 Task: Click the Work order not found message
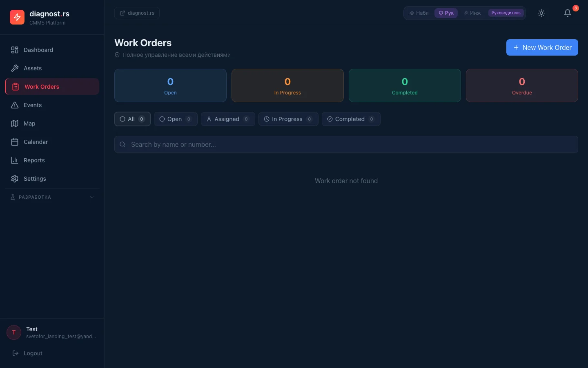[346, 181]
